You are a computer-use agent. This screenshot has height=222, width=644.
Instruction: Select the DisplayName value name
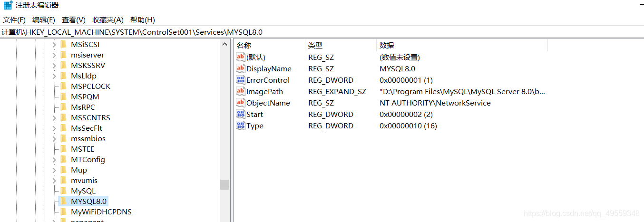(x=269, y=69)
